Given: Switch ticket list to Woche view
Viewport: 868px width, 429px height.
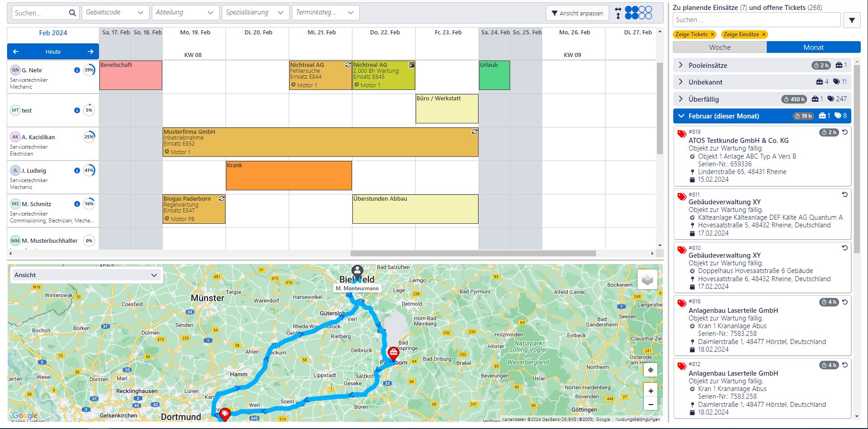Looking at the screenshot, I should (x=719, y=47).
